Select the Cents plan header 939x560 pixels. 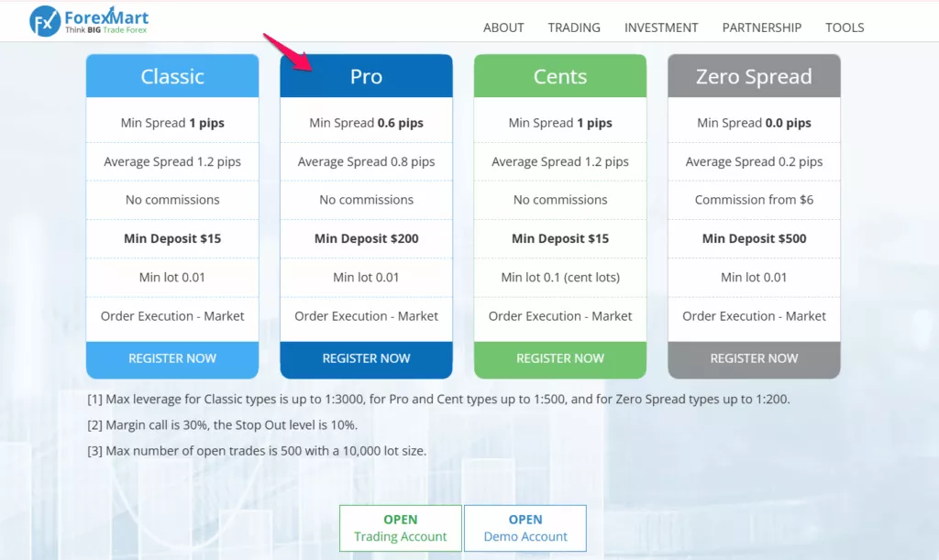[x=560, y=76]
